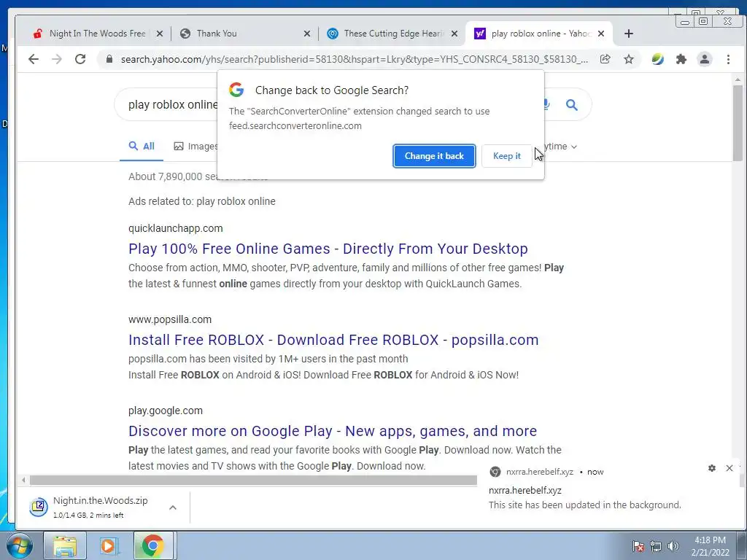The width and height of the screenshot is (747, 560).
Task: Click the horizontal scrollbar thumb
Action: [x=253, y=480]
